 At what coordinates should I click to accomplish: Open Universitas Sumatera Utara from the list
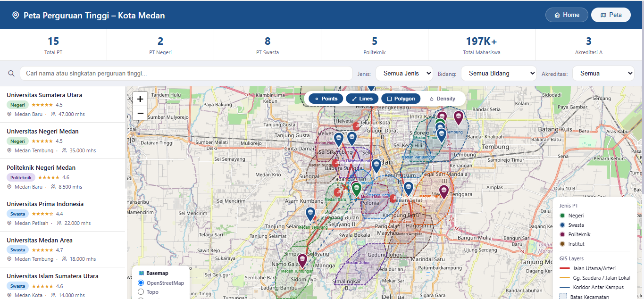(x=63, y=104)
